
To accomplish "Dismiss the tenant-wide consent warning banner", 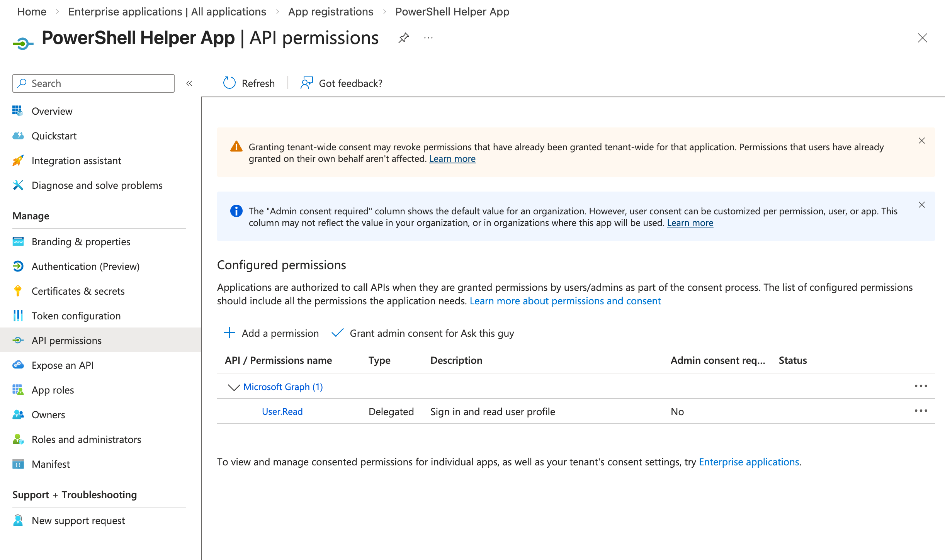I will pos(922,141).
